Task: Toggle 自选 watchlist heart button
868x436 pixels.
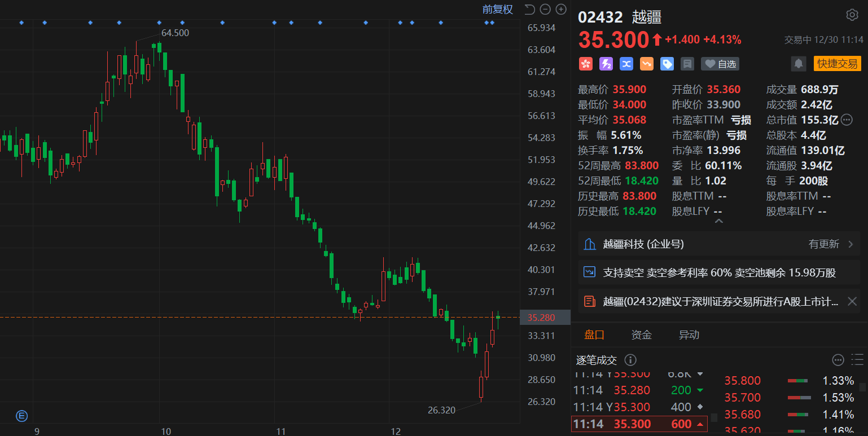Action: tap(720, 64)
